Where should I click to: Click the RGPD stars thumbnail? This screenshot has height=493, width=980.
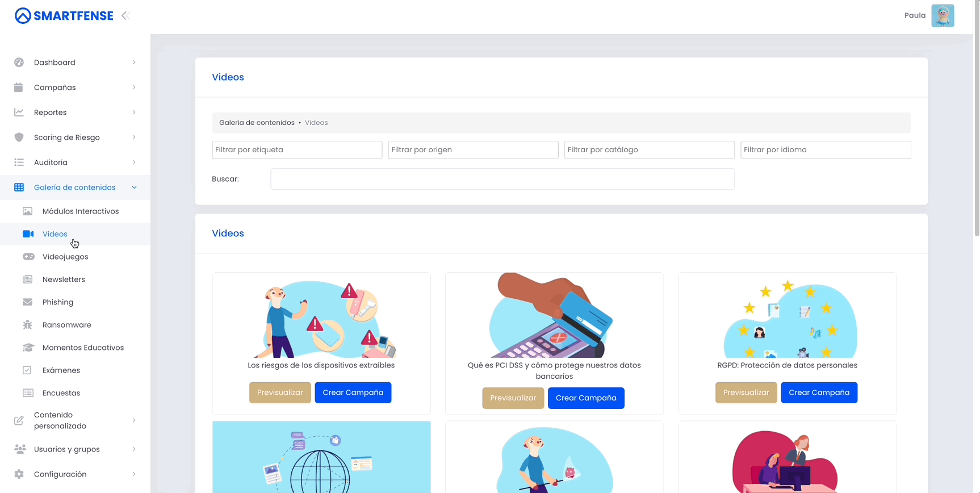point(788,315)
